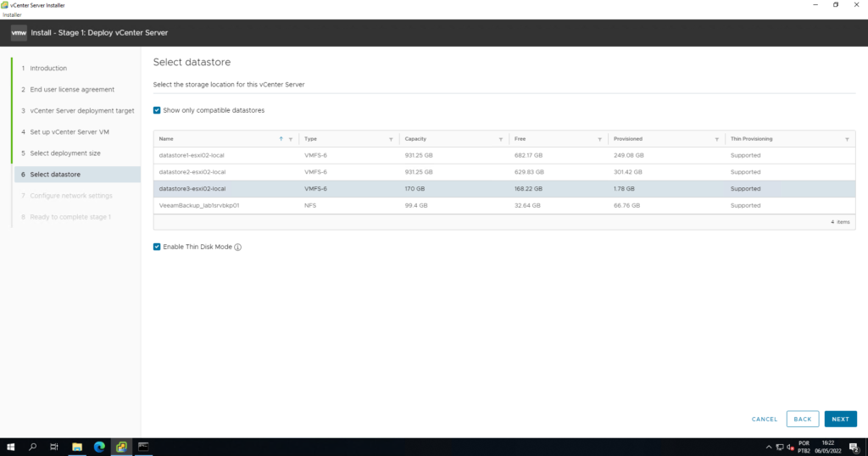Select datastore2-esxi02-local row
Image resolution: width=868 pixels, height=456 pixels.
click(x=504, y=172)
